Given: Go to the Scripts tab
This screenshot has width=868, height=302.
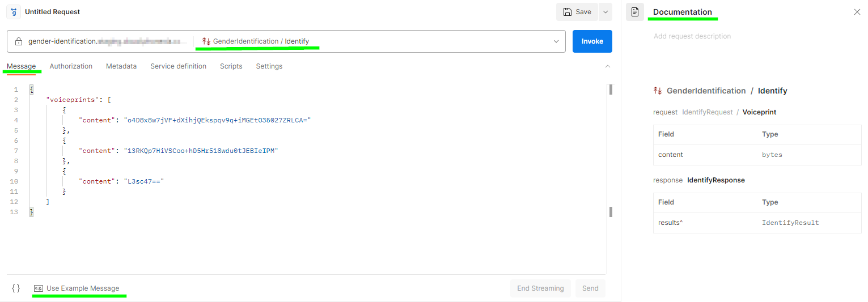Looking at the screenshot, I should [231, 66].
